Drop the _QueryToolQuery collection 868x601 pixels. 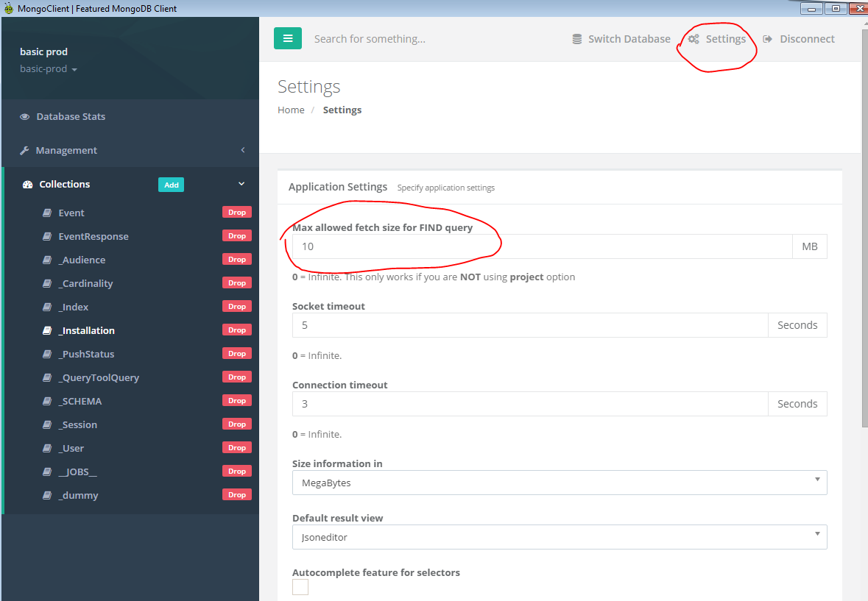(x=237, y=377)
